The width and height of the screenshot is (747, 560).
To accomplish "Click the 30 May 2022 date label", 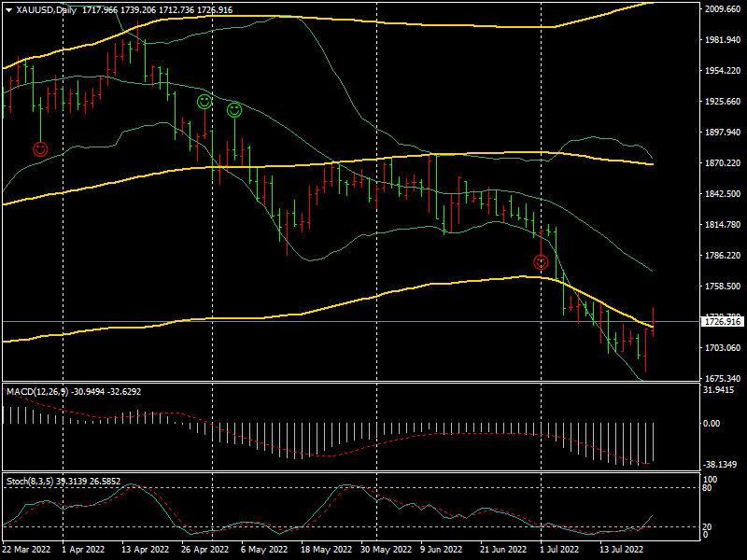I will pos(386,549).
